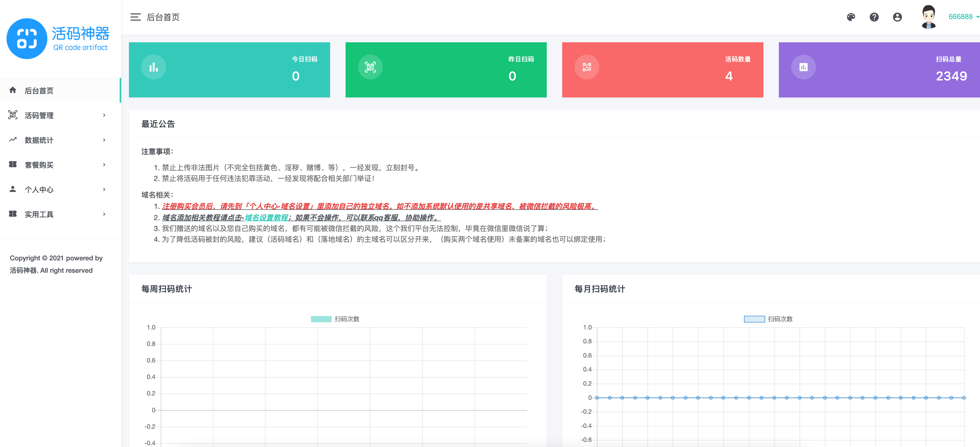Open the 个人中心 menu item
The height and width of the screenshot is (447, 980).
pyautogui.click(x=61, y=189)
